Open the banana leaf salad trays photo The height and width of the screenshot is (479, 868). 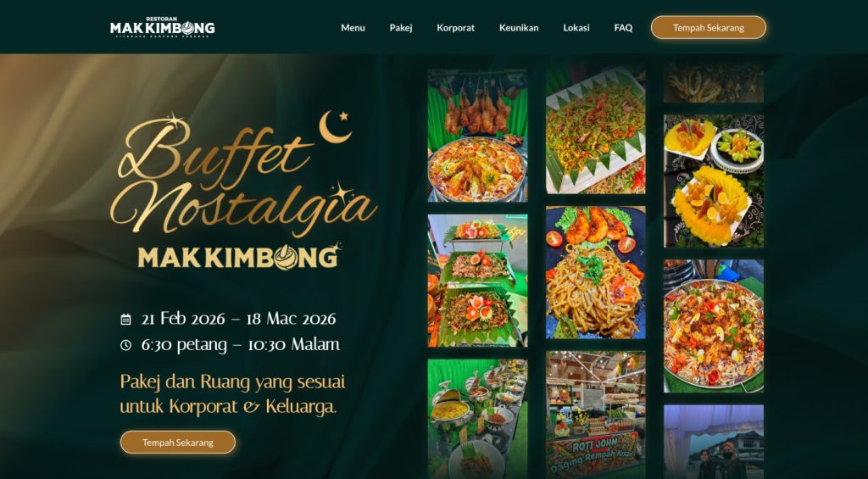(x=477, y=281)
